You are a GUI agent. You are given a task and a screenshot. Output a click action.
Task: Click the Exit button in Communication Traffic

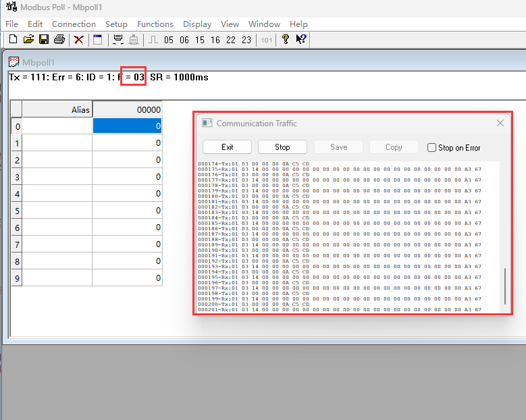coord(227,147)
